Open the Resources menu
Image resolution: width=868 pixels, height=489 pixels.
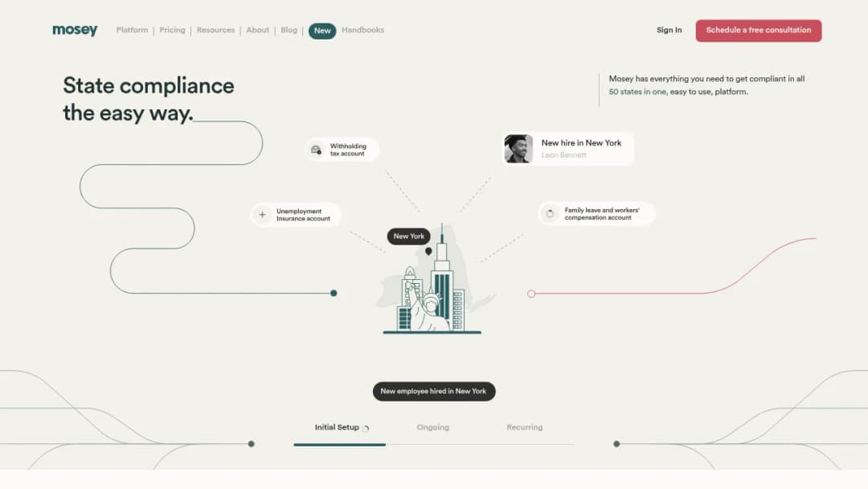[215, 30]
